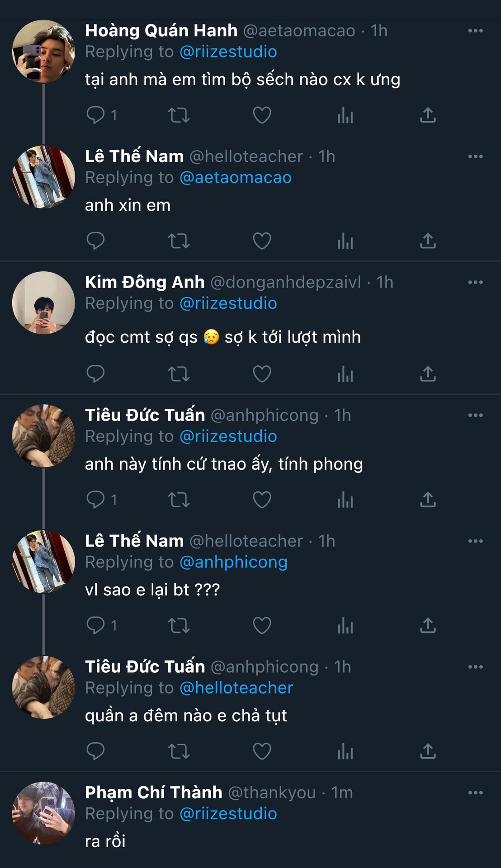Open Kim Đông Anh's profile picture
Screen dimensions: 501x868
pyautogui.click(x=43, y=302)
